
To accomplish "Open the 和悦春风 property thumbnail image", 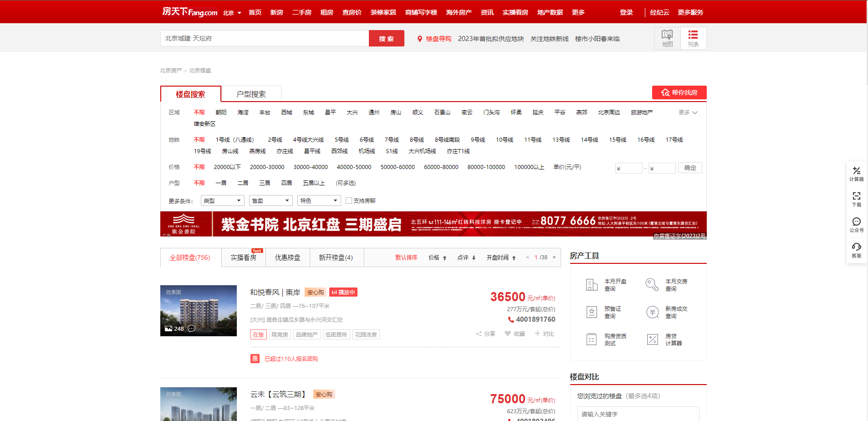I will (199, 311).
